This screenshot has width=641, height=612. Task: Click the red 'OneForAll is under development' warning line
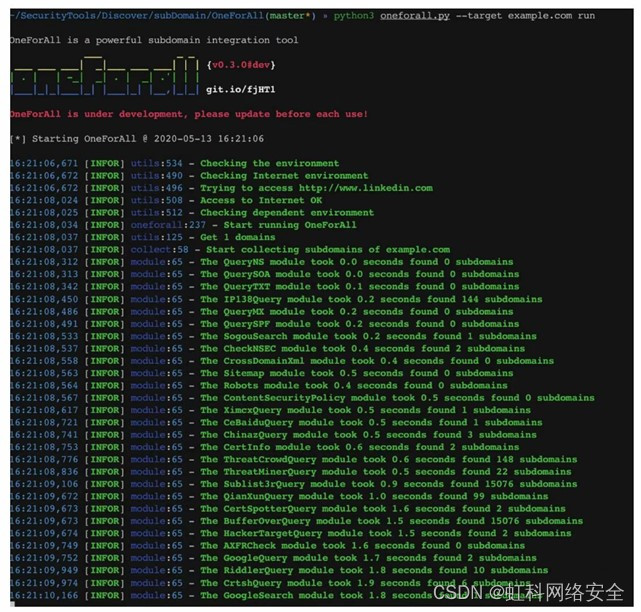coord(189,114)
